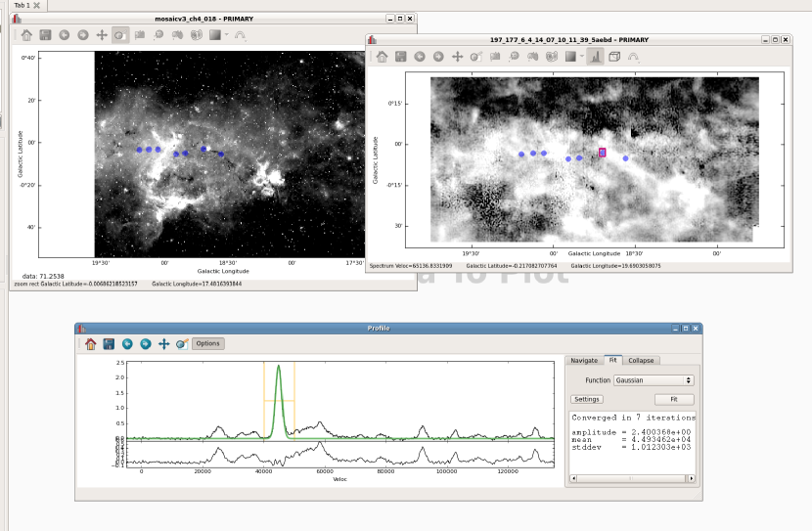Click forward arrow in cube window toolbar
812x531 pixels.
coord(438,57)
